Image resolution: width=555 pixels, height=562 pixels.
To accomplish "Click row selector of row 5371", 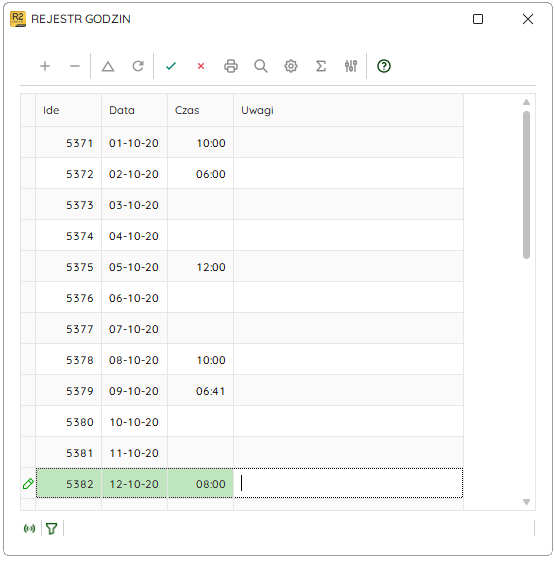I will 28,143.
